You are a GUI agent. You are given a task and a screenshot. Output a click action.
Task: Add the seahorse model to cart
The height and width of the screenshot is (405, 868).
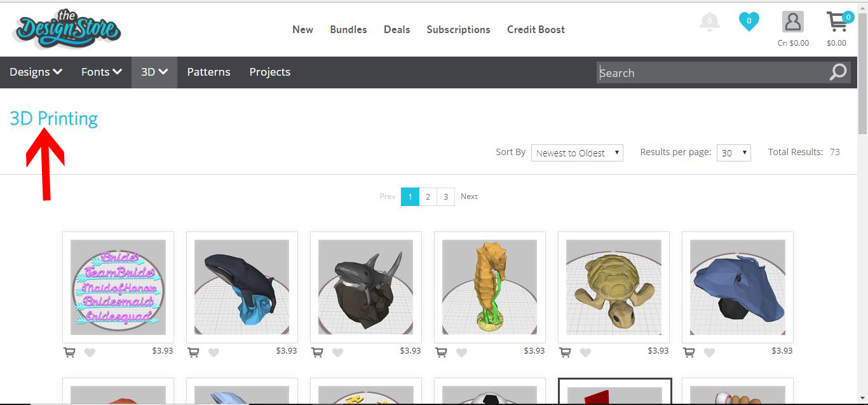point(441,352)
